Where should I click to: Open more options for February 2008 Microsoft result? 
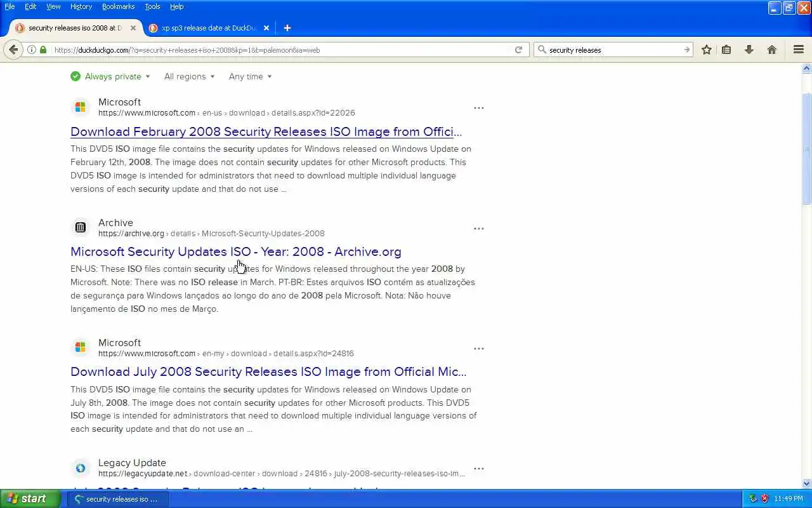point(479,108)
